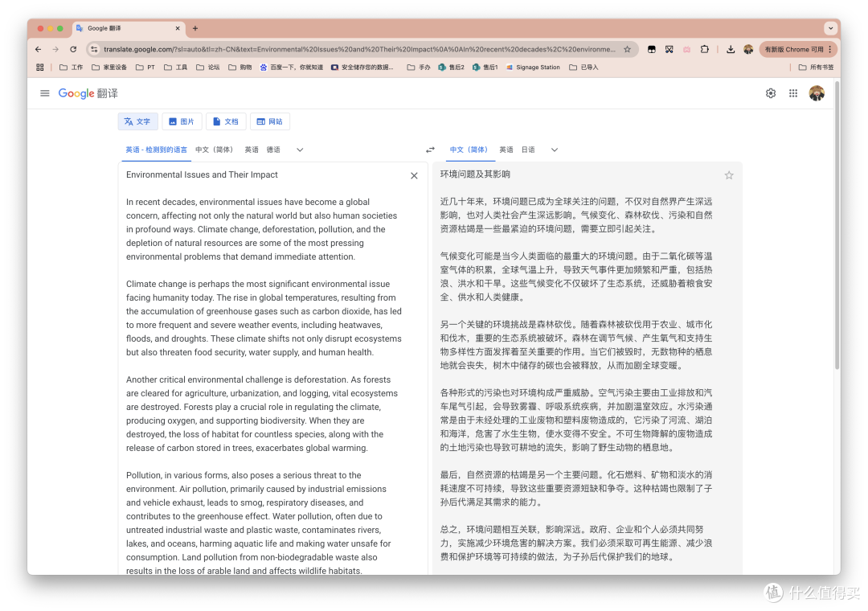
Task: Open Chrome profile avatar in toolbar
Action: tap(748, 49)
